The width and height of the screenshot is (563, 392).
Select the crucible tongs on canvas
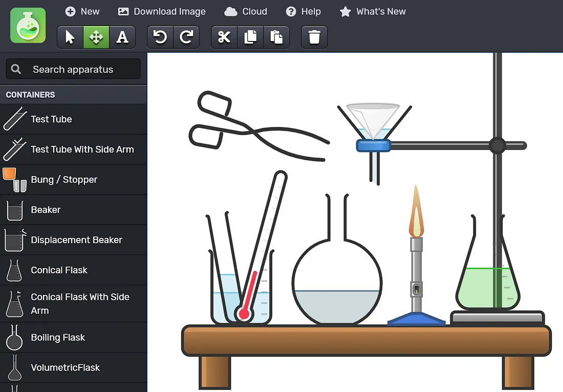tap(253, 132)
